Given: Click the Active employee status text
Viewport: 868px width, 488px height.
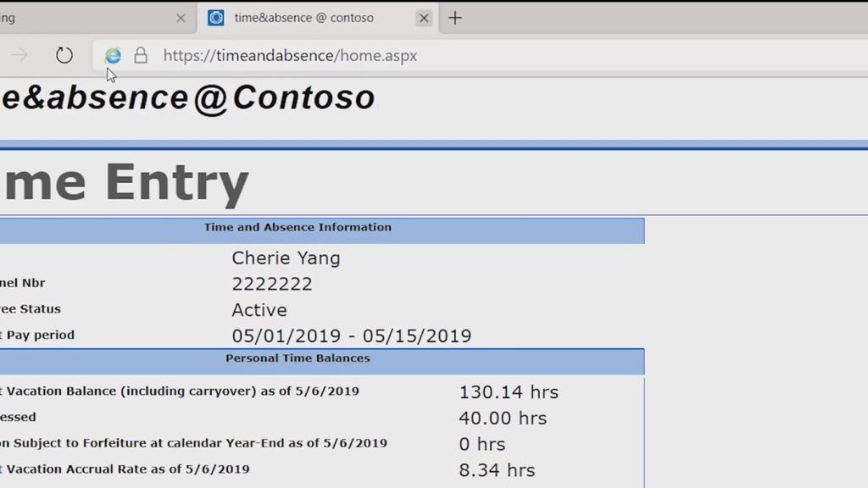Looking at the screenshot, I should click(259, 310).
